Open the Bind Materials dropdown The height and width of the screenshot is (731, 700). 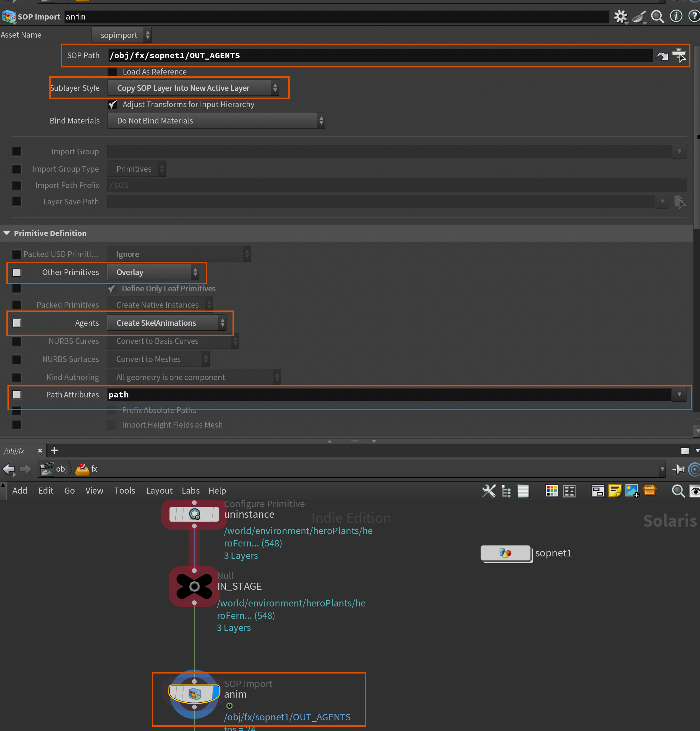click(x=216, y=121)
